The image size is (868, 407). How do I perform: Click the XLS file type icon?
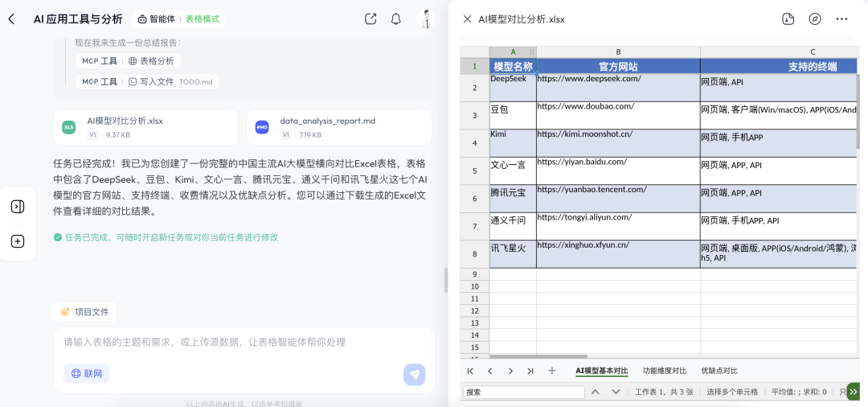(x=68, y=127)
